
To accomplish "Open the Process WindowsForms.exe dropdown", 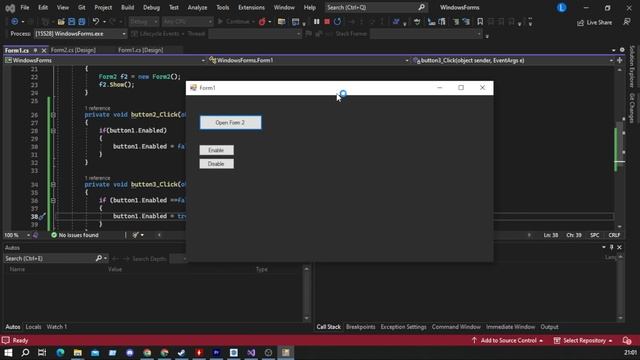I will click(80, 34).
